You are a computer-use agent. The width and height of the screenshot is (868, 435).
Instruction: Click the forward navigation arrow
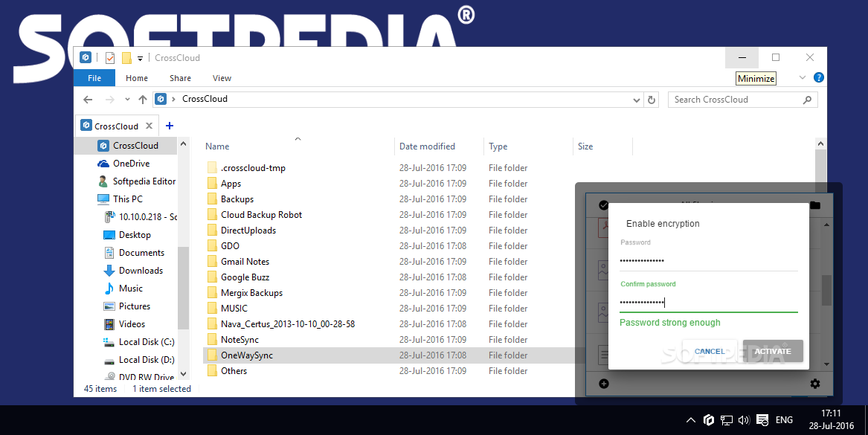pyautogui.click(x=109, y=100)
